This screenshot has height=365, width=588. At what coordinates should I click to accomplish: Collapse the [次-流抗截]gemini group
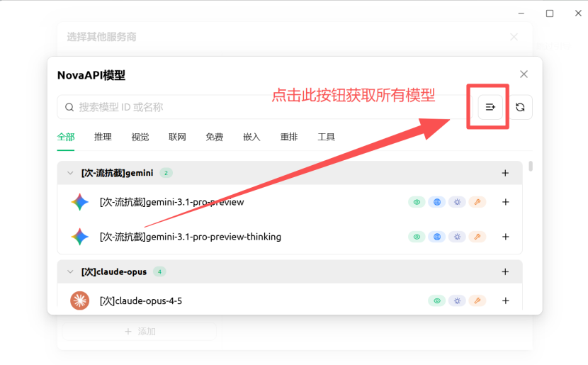click(70, 173)
